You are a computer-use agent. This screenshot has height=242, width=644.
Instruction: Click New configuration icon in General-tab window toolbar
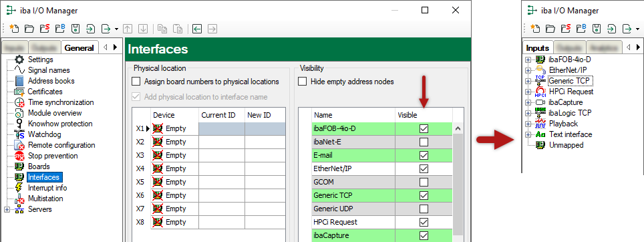pyautogui.click(x=14, y=29)
